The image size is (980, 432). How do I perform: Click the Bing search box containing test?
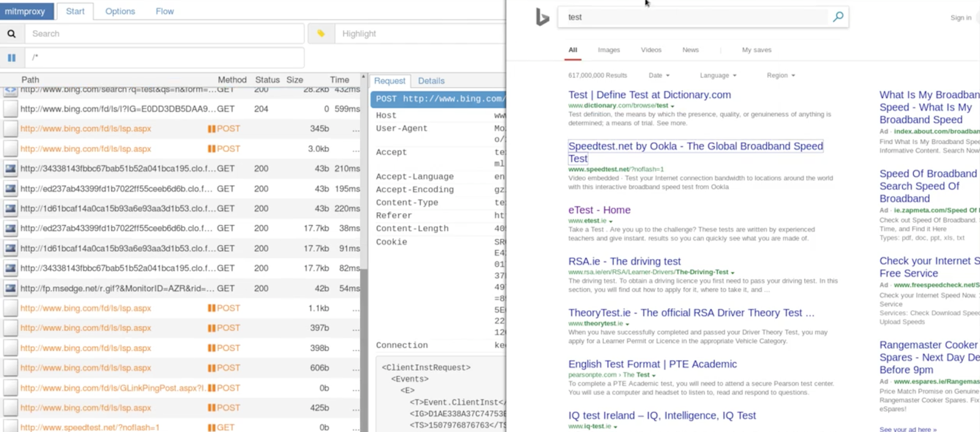692,17
